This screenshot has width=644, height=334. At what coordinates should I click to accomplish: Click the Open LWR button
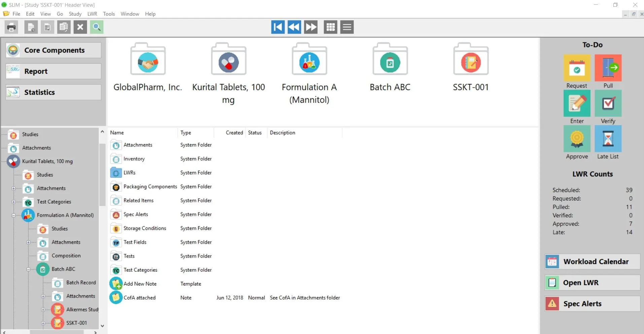click(592, 282)
